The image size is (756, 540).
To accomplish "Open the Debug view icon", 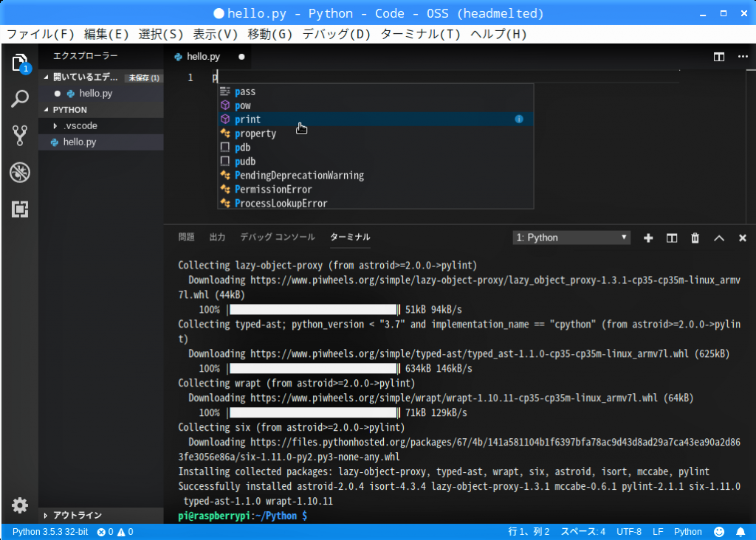I will [20, 173].
